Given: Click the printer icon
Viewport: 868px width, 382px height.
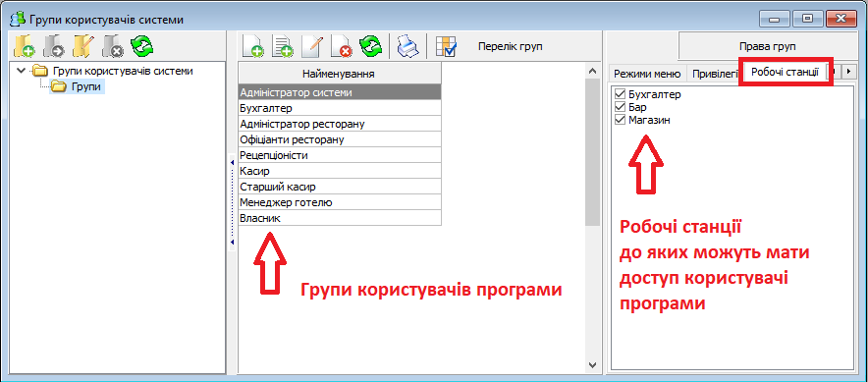Looking at the screenshot, I should [409, 46].
